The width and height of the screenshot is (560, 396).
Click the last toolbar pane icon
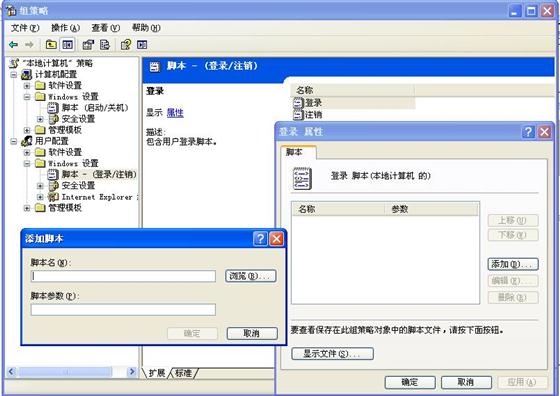[142, 45]
